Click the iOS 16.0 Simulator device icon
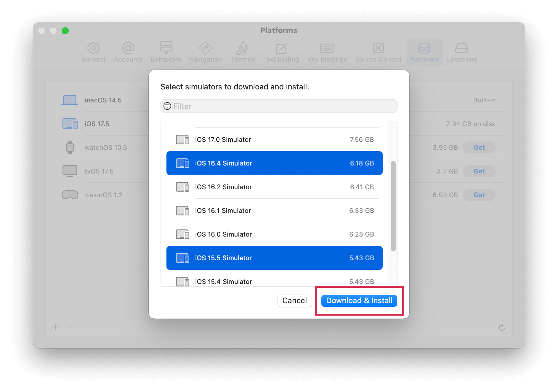 (182, 234)
